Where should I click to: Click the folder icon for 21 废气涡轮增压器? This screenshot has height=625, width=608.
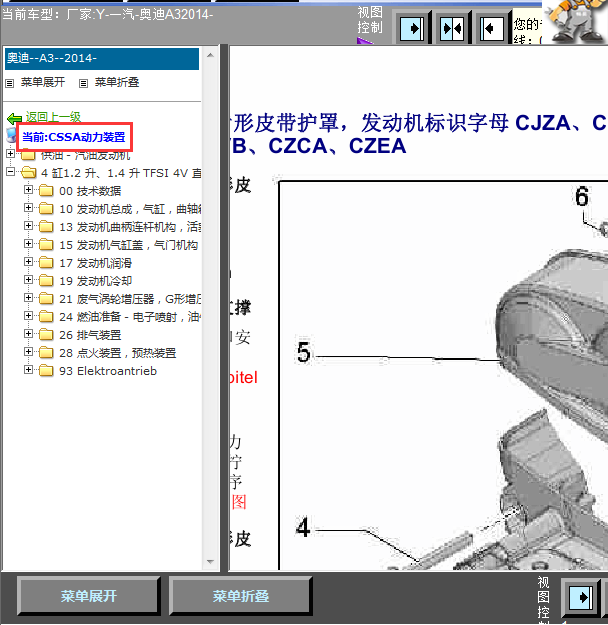click(x=46, y=299)
